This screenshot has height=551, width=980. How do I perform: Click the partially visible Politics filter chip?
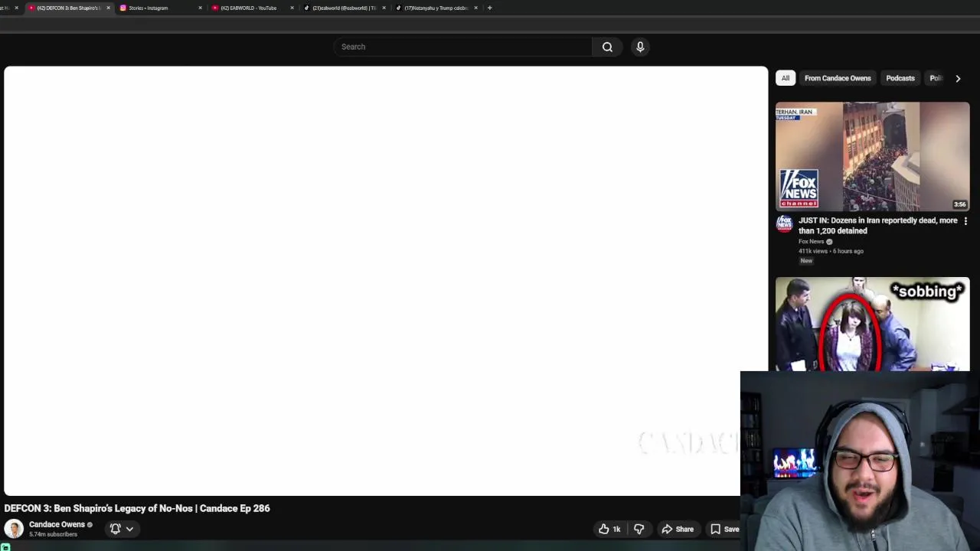tap(935, 78)
